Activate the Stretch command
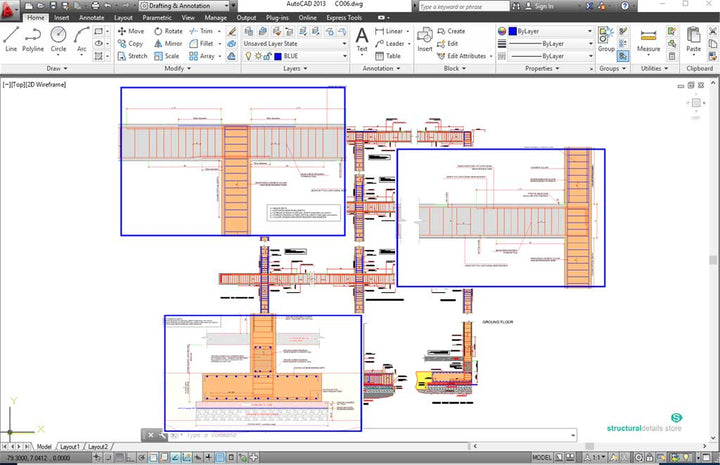720x465 pixels. pyautogui.click(x=132, y=56)
